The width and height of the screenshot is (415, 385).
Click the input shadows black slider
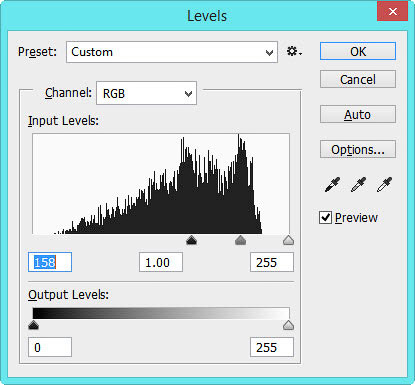click(x=191, y=240)
